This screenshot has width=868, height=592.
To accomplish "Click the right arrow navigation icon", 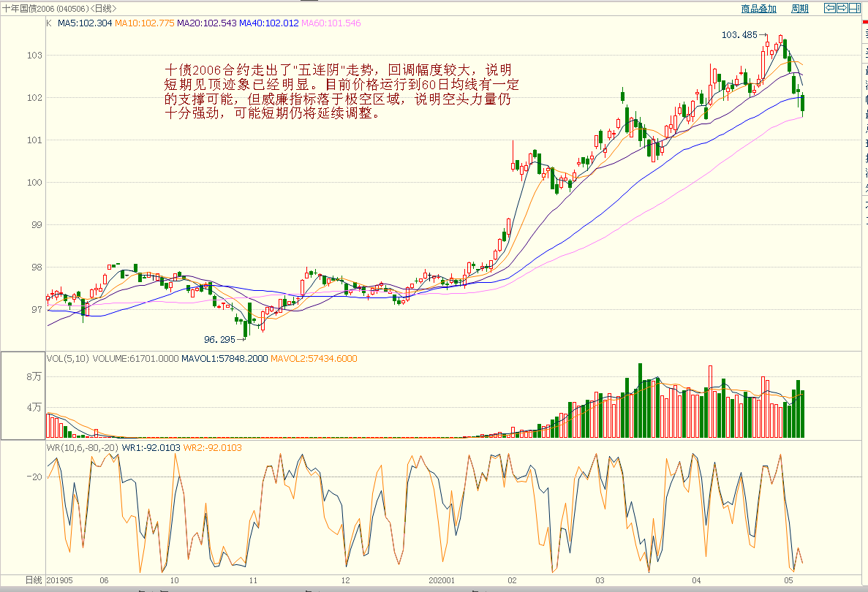I will pos(842,8).
